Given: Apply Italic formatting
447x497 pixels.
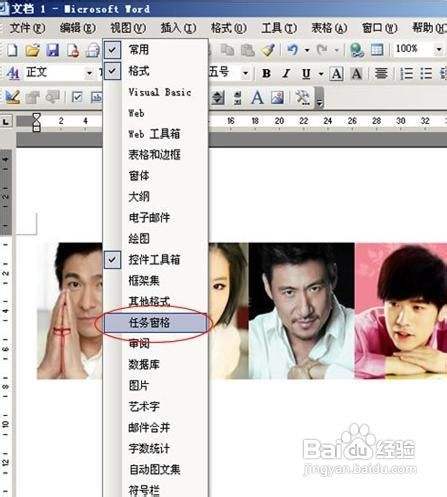Looking at the screenshot, I should tap(286, 73).
